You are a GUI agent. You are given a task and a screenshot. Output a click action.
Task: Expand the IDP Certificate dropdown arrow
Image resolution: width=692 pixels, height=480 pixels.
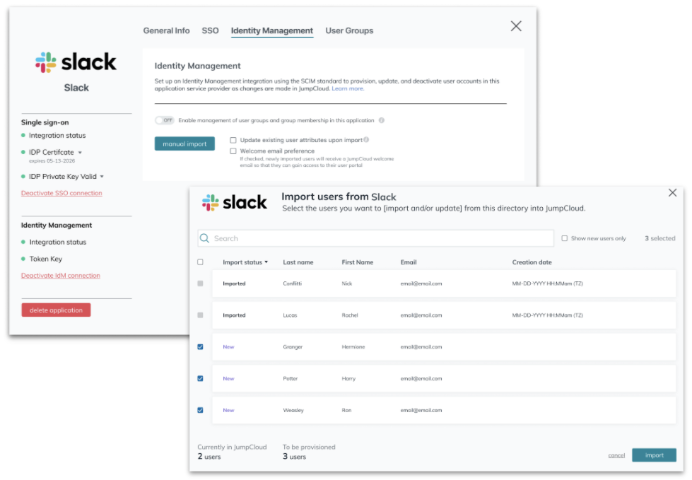click(x=80, y=153)
